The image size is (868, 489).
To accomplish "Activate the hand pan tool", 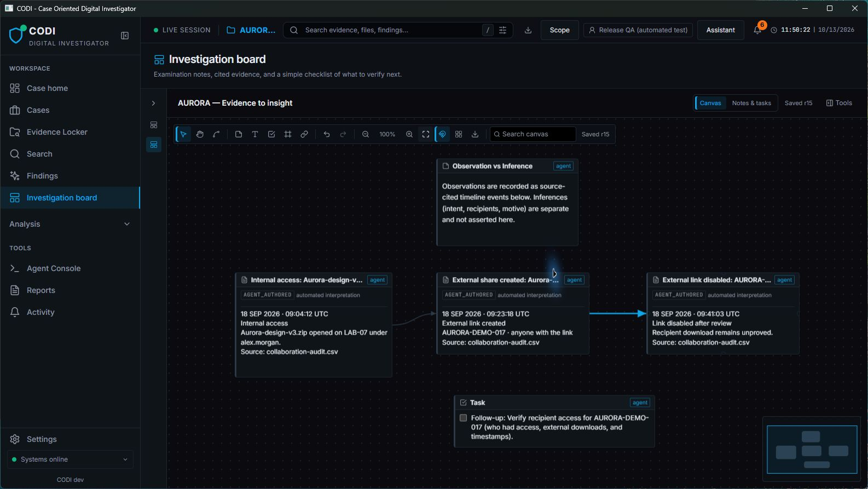I will [200, 134].
